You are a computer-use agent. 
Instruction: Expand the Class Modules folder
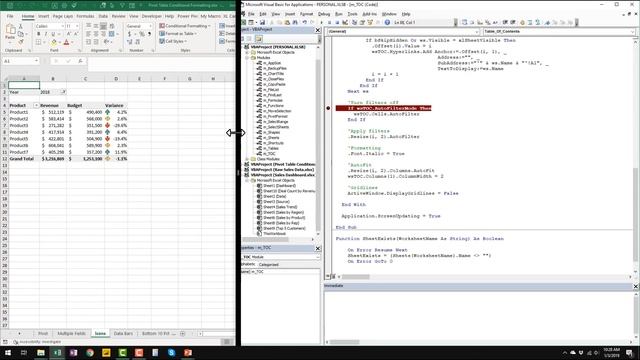pyautogui.click(x=247, y=159)
